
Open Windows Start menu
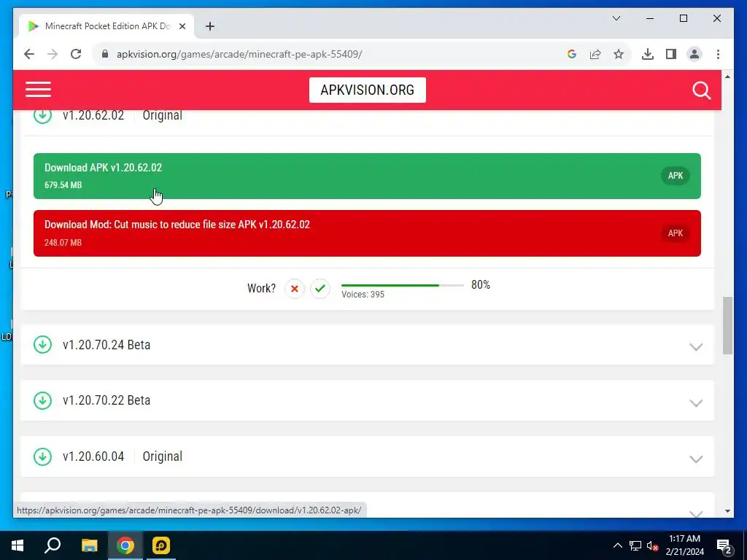tap(18, 545)
